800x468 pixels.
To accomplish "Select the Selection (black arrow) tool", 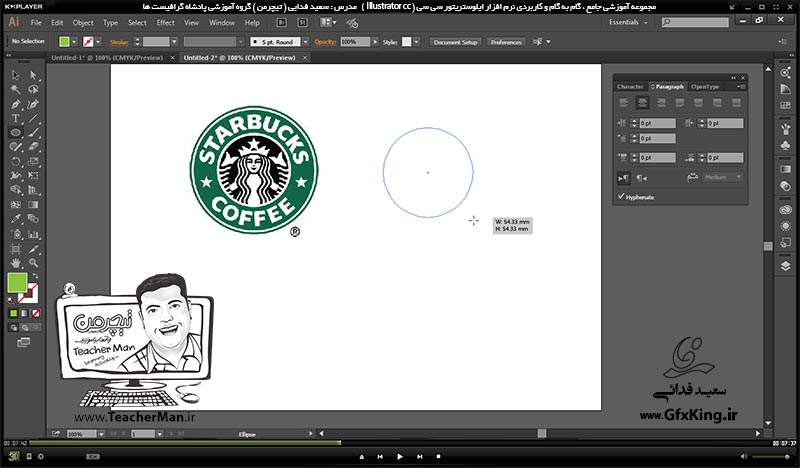I will coord(15,75).
